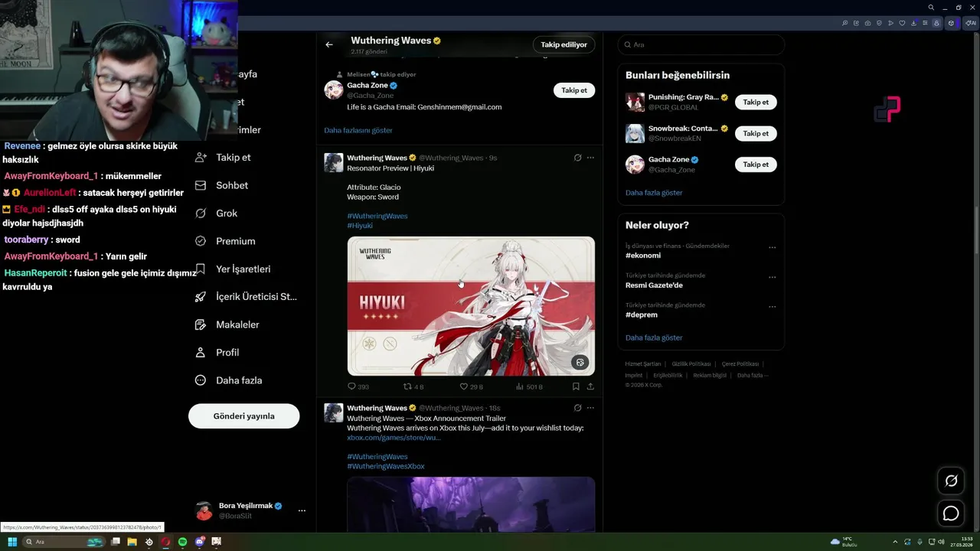This screenshot has width=980, height=551.
Task: Go back using the arrow beside Wuthering Waves
Action: tap(329, 44)
